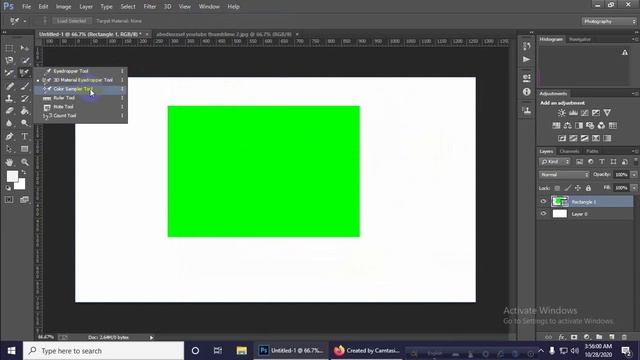Switch to the Channels tab
The height and width of the screenshot is (360, 640).
tap(569, 151)
